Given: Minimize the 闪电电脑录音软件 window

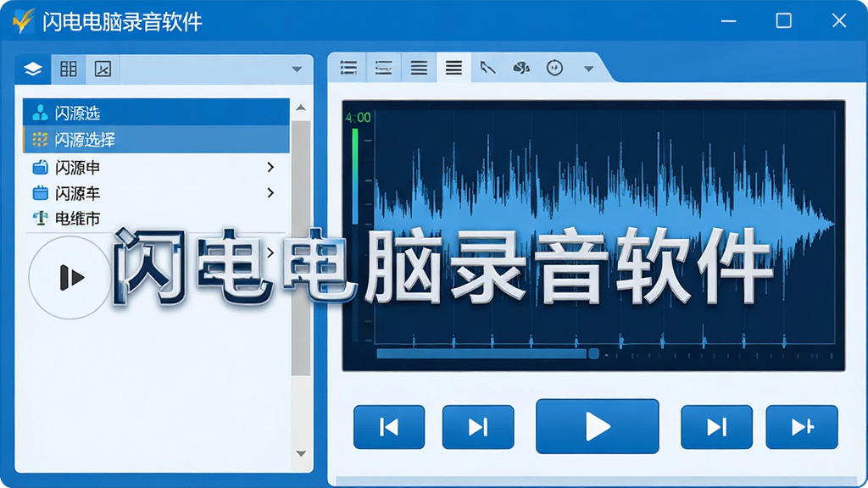Looking at the screenshot, I should coord(728,21).
